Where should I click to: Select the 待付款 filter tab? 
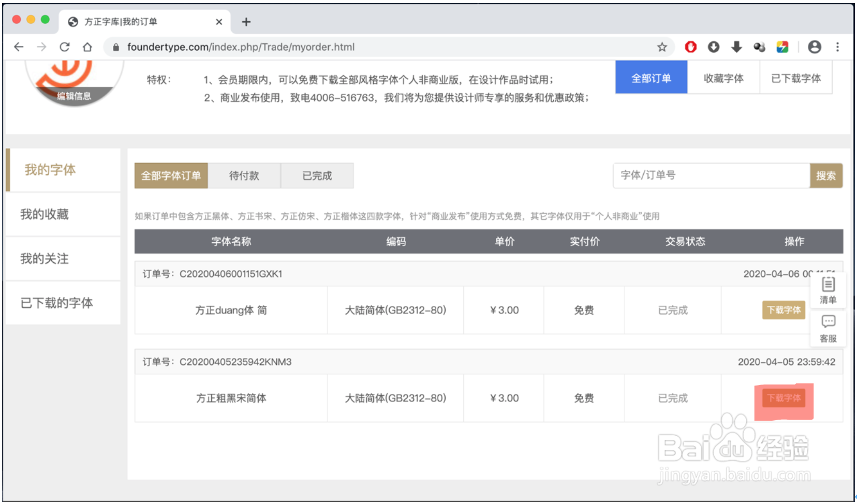click(244, 175)
